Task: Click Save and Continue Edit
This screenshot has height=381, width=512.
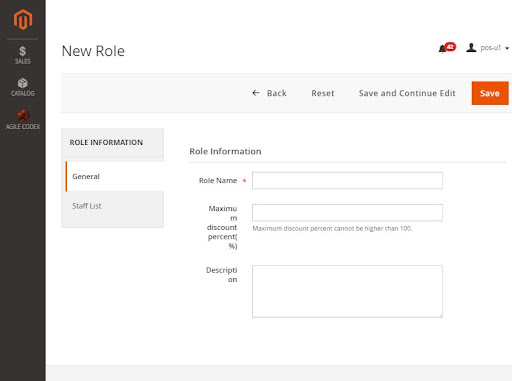Action: click(407, 93)
